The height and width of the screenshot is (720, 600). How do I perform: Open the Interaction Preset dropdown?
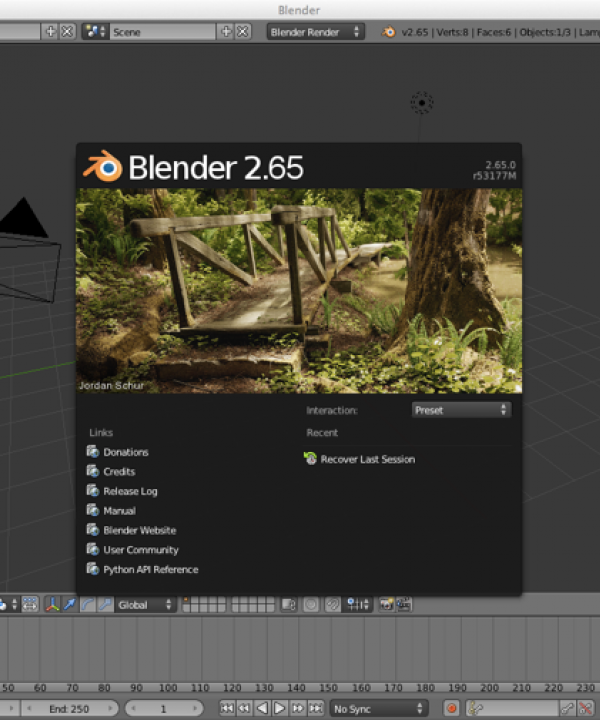pyautogui.click(x=461, y=410)
